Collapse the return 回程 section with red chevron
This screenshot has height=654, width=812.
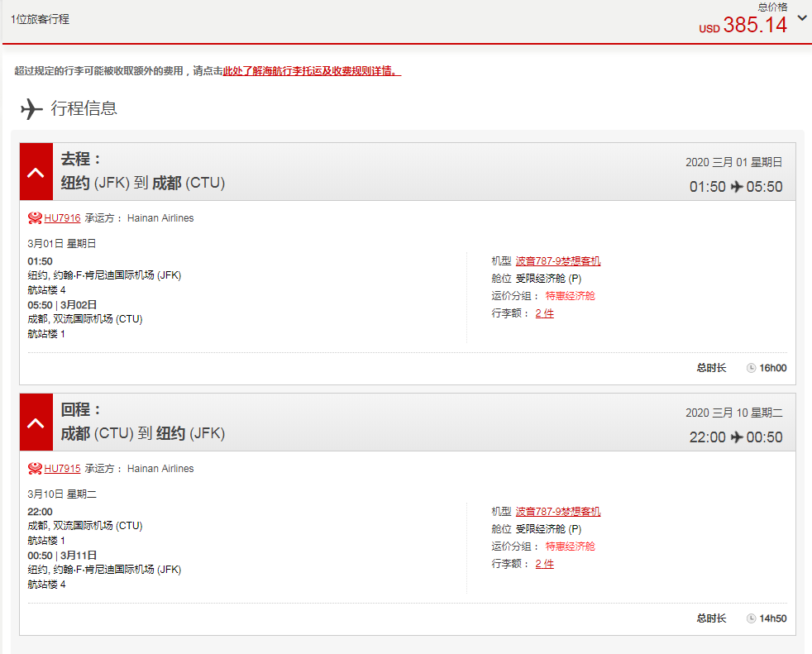(36, 422)
